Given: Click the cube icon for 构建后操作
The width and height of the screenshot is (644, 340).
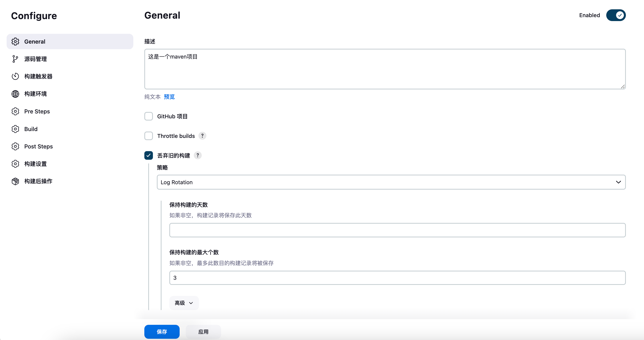Looking at the screenshot, I should 15,181.
